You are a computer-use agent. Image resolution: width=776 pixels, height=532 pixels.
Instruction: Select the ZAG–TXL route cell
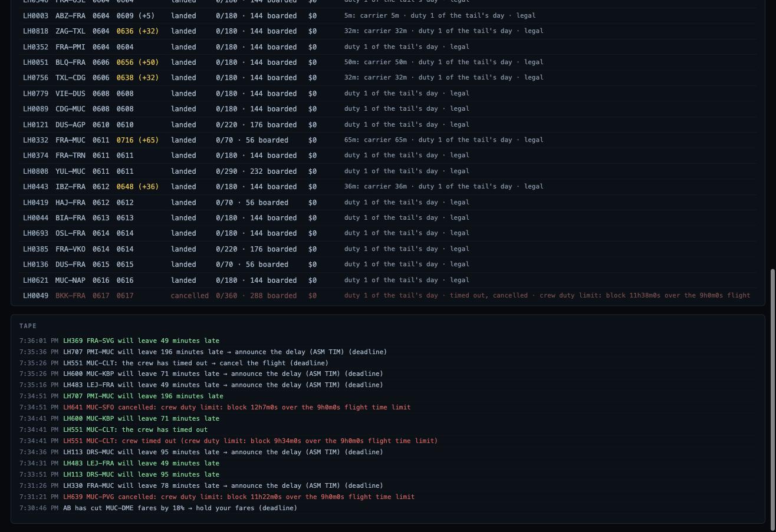70,31
